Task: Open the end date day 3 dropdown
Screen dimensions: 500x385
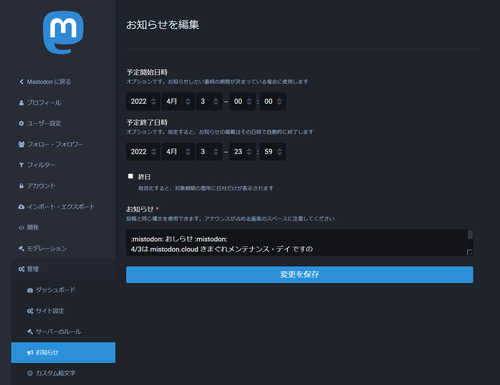Action: pos(209,152)
